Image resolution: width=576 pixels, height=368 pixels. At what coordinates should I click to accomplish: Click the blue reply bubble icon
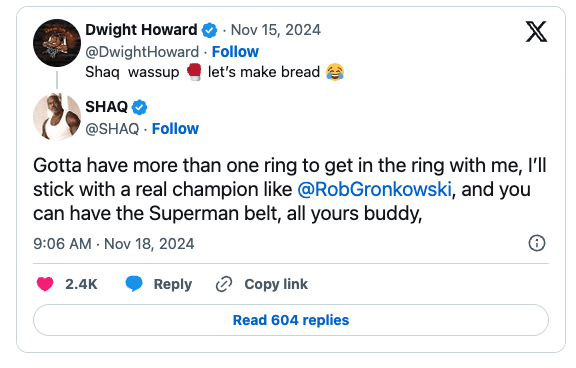click(x=134, y=284)
